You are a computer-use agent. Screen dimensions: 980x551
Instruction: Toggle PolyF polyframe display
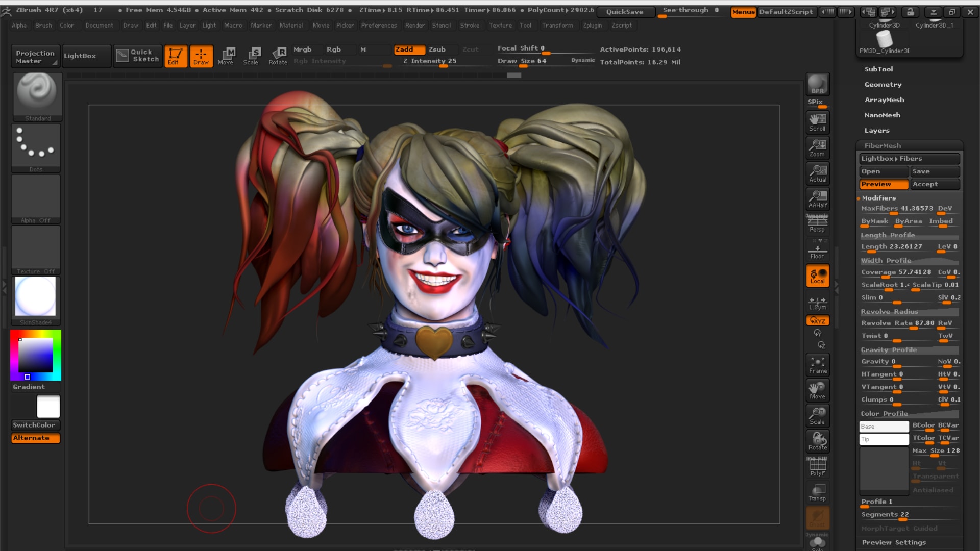818,467
